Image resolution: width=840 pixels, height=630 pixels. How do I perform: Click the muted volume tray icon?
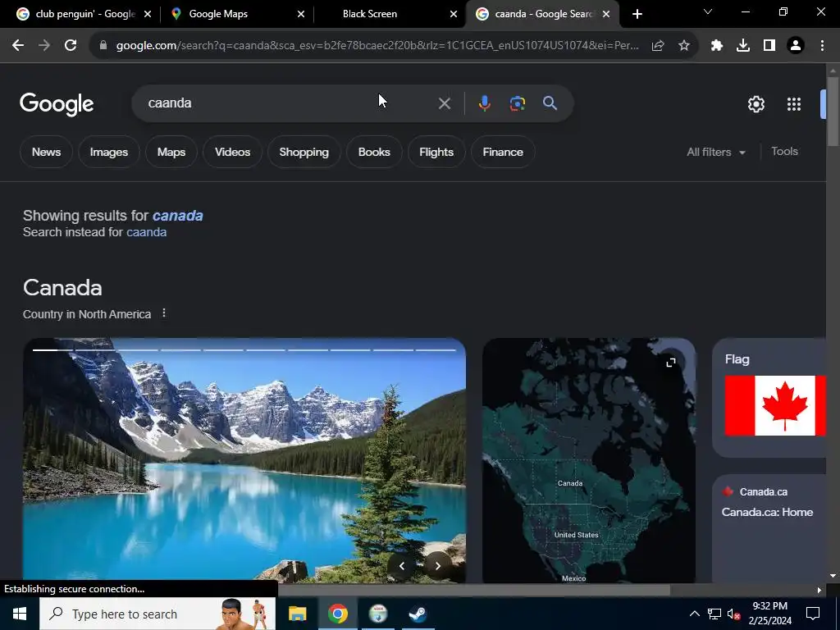coord(733,614)
